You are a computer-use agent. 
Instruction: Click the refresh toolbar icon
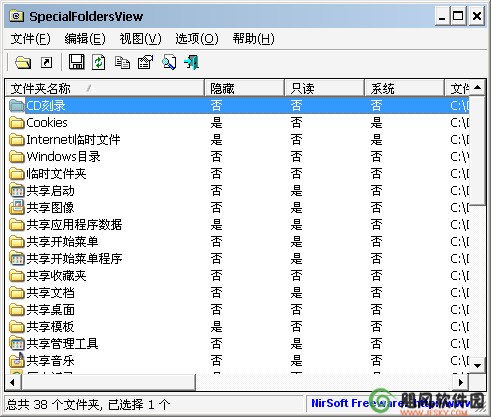click(99, 62)
